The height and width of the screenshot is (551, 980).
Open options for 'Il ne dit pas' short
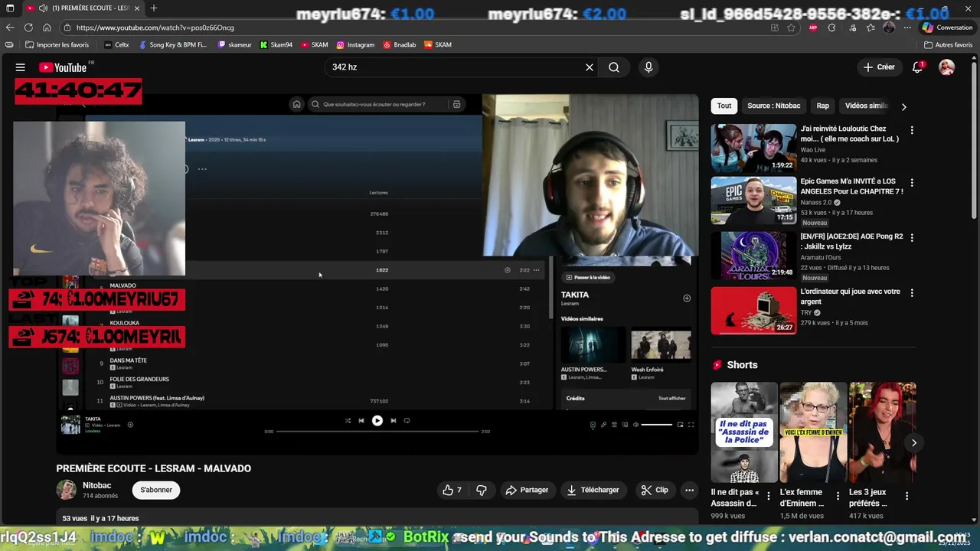point(768,496)
